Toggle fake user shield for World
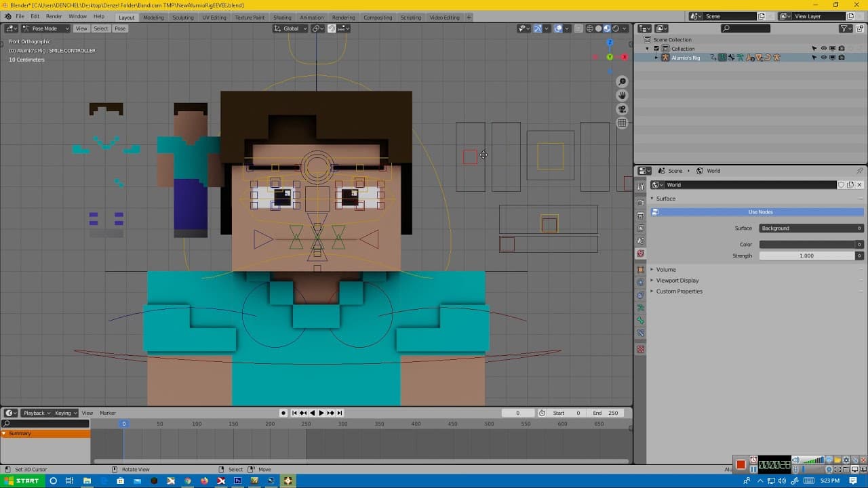The image size is (868, 488). pos(842,185)
